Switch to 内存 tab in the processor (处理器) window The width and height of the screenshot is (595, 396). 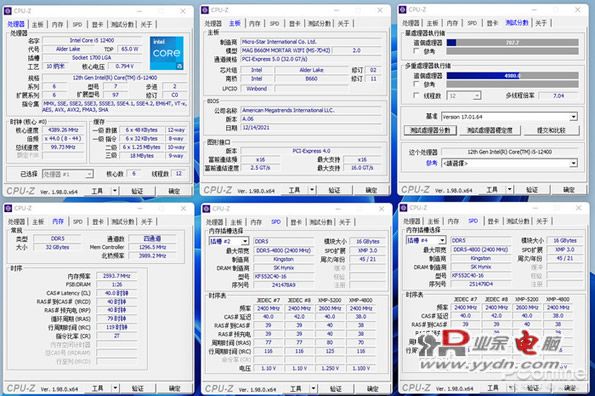[57, 25]
